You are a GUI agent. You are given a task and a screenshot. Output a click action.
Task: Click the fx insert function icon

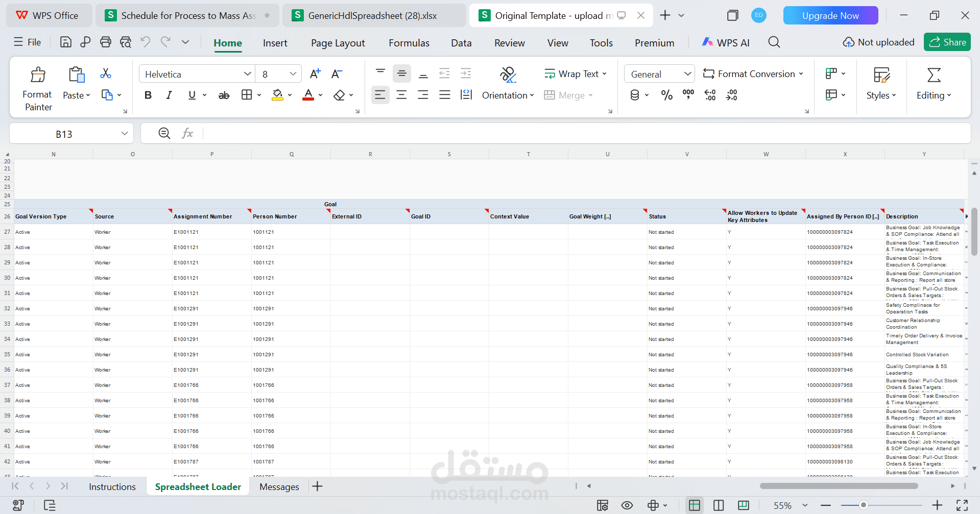tap(187, 133)
